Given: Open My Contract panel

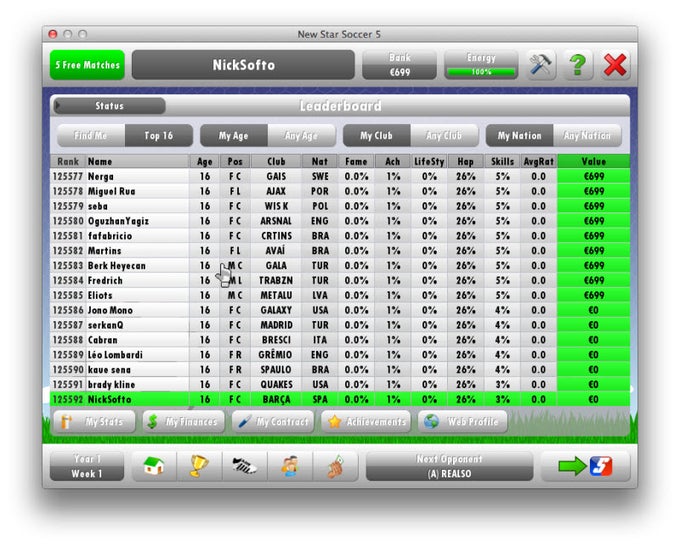Looking at the screenshot, I should [x=273, y=422].
